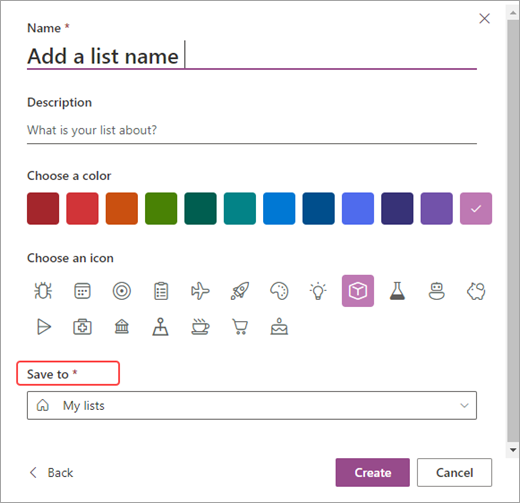Image resolution: width=520 pixels, height=503 pixels.
Task: Select the paint palette icon
Action: (279, 291)
